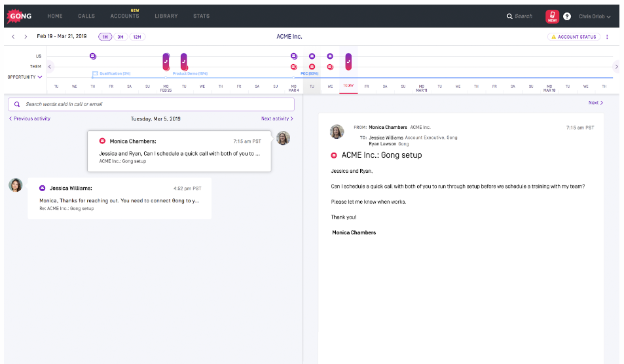Click the Product Demo stage label
The height and width of the screenshot is (364, 624).
[x=190, y=73]
